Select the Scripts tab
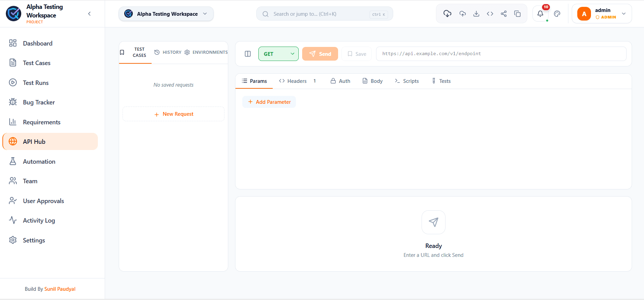Viewport: 644px width, 300px height. click(x=407, y=81)
